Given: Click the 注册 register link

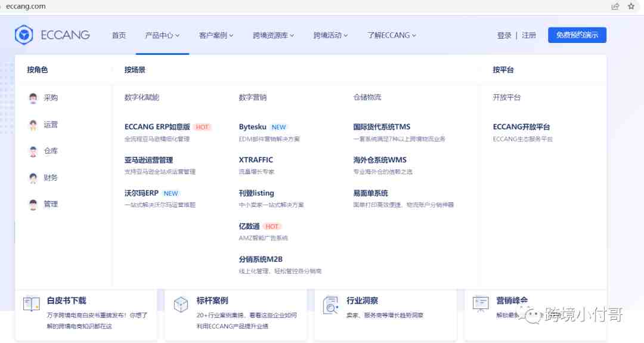Looking at the screenshot, I should [x=529, y=35].
